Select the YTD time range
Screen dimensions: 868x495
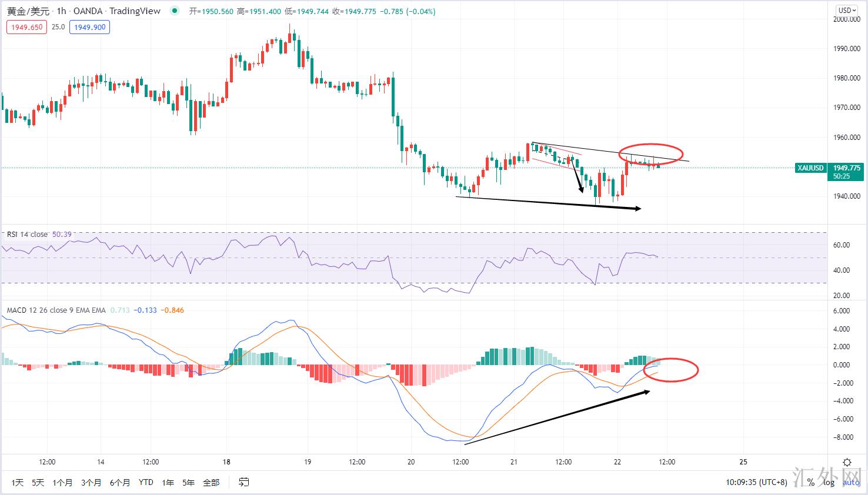point(146,482)
